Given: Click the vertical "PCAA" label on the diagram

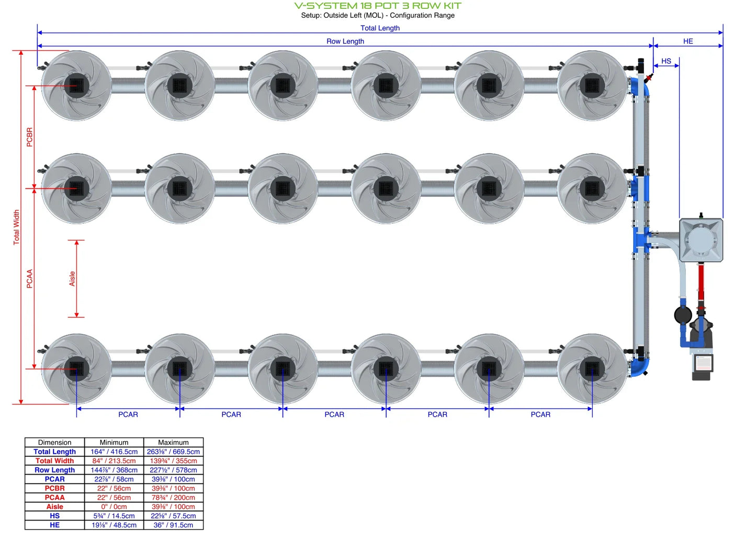Looking at the screenshot, I should coord(29,279).
